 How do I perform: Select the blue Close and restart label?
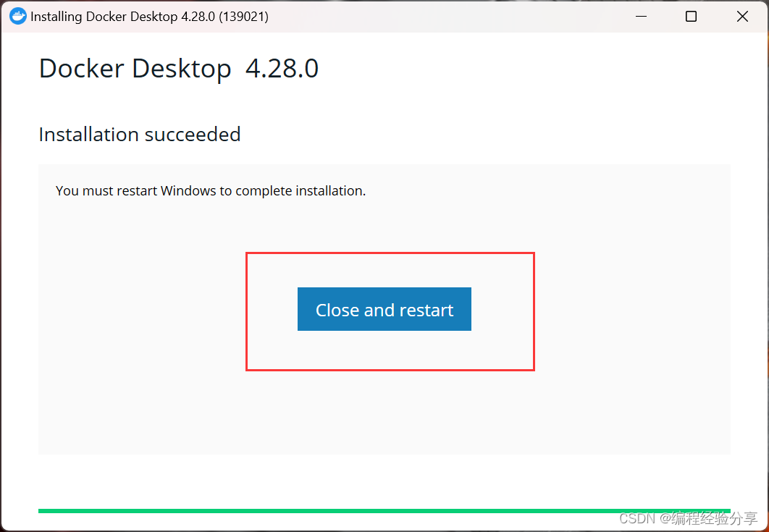384,309
